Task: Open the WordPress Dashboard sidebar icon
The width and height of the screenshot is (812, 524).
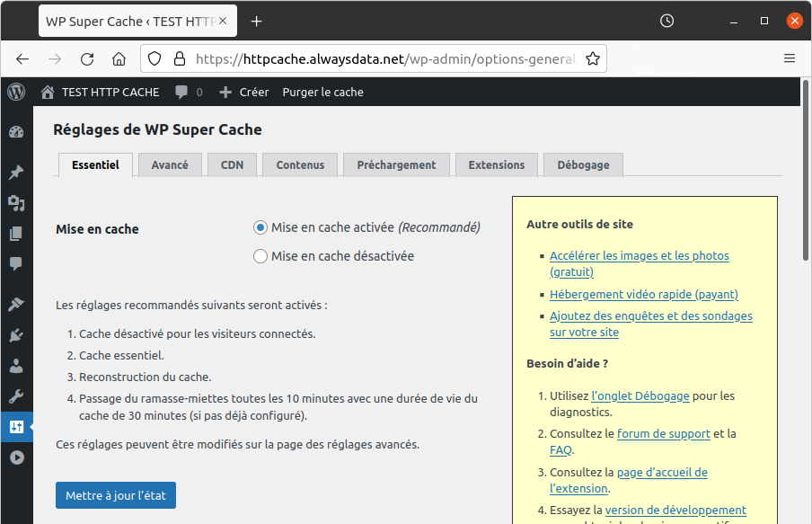Action: point(16,132)
